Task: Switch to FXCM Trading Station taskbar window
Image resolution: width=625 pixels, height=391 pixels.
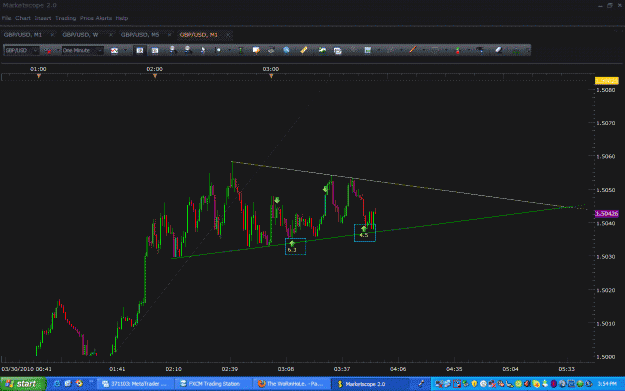Action: pyautogui.click(x=213, y=384)
